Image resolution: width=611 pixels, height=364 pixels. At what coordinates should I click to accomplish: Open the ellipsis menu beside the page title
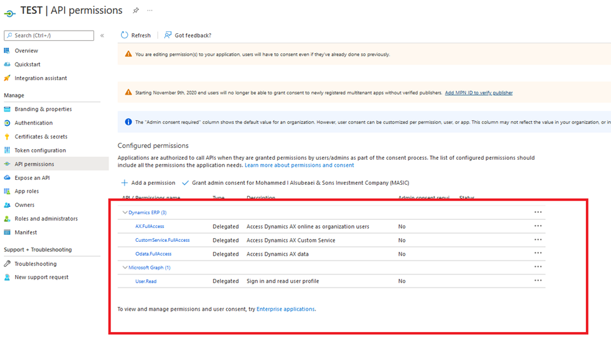tap(150, 11)
